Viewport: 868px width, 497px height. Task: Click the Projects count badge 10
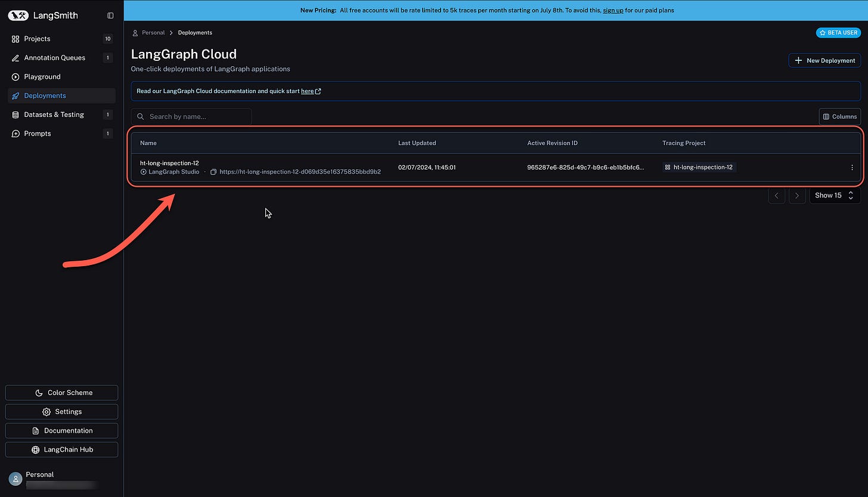pyautogui.click(x=108, y=39)
